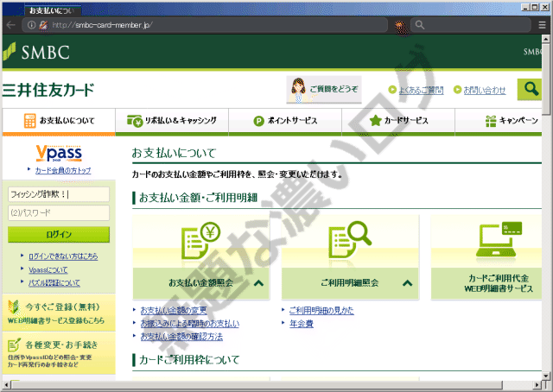553x392 pixels.
Task: Select キャンペーン navigation tab
Action: (x=499, y=121)
